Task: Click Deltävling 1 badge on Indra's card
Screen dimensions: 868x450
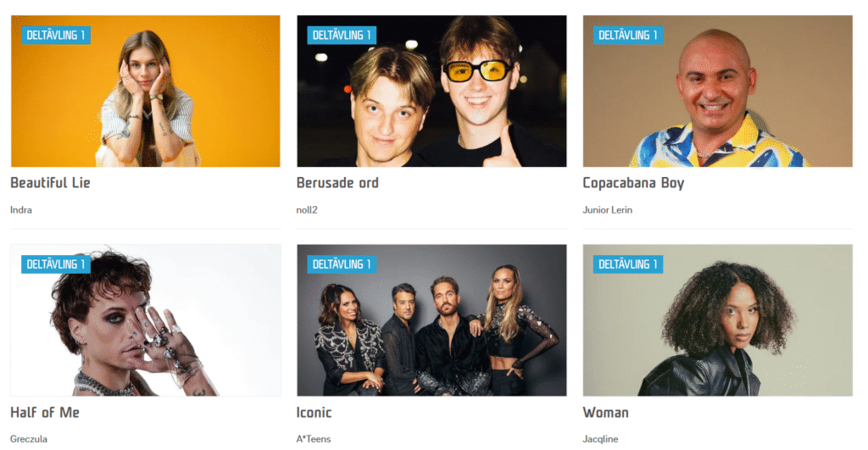Action: click(56, 35)
